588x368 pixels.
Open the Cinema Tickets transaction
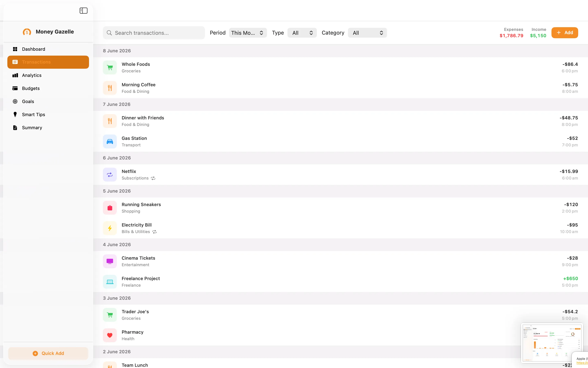340,261
